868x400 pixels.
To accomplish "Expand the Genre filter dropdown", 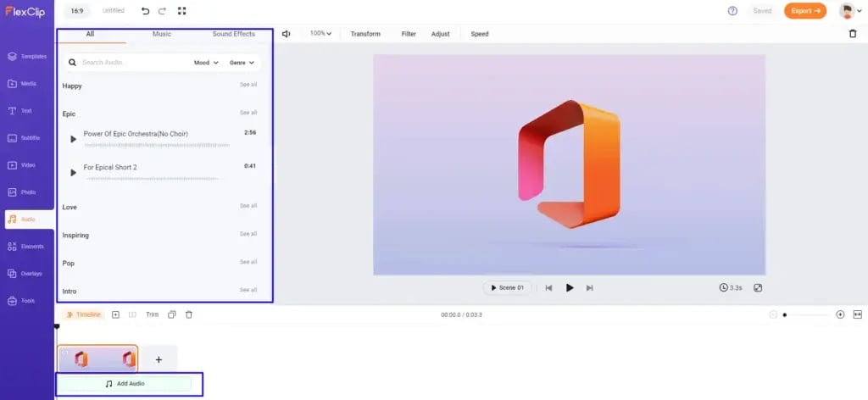I will [x=242, y=63].
